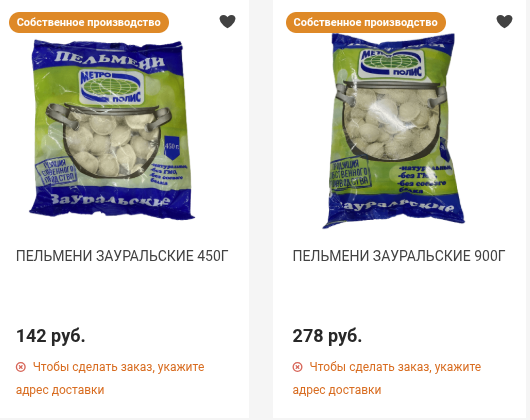Click the pot of dumplings on the 900Г package
This screenshot has width=530, height=420.
[392, 122]
